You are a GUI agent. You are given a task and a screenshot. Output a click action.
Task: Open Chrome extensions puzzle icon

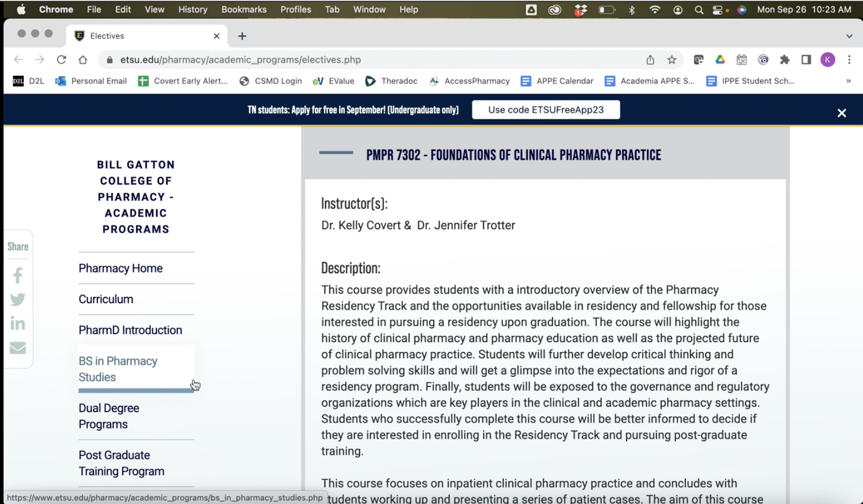(x=784, y=60)
